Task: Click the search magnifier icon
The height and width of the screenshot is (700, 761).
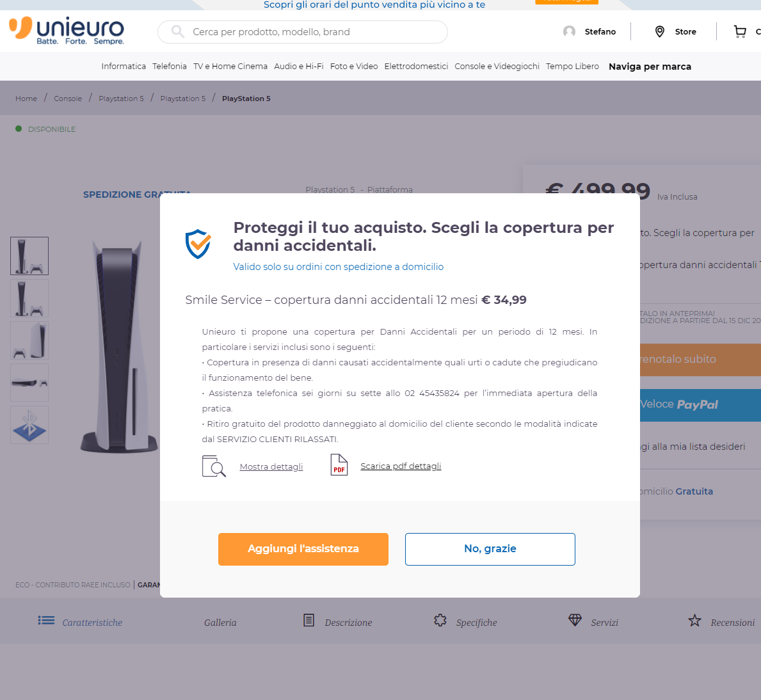Action: 178,31
